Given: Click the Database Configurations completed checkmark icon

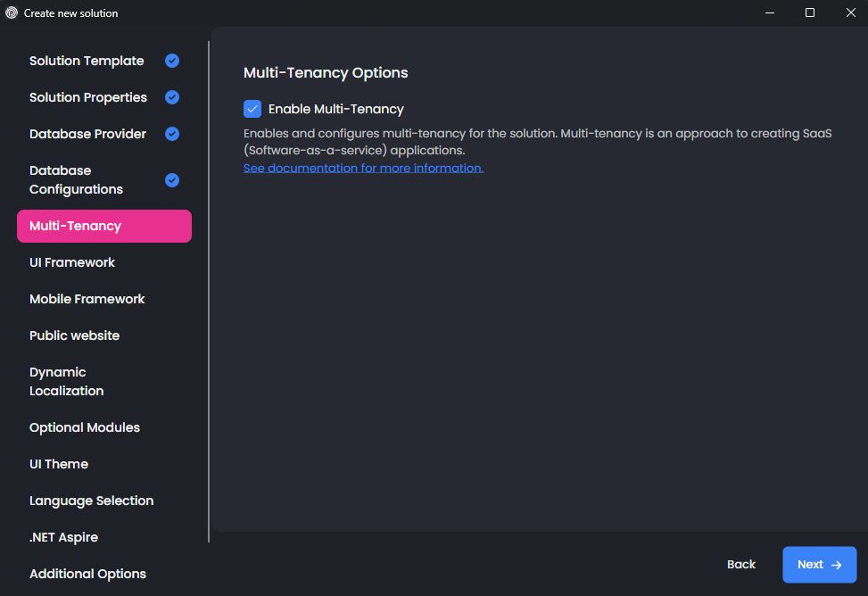Looking at the screenshot, I should [172, 179].
